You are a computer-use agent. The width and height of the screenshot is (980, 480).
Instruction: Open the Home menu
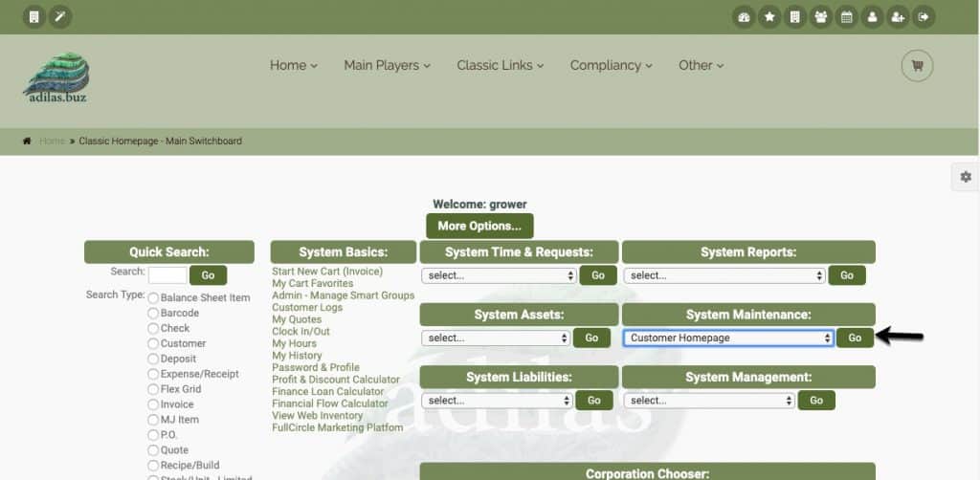(293, 66)
